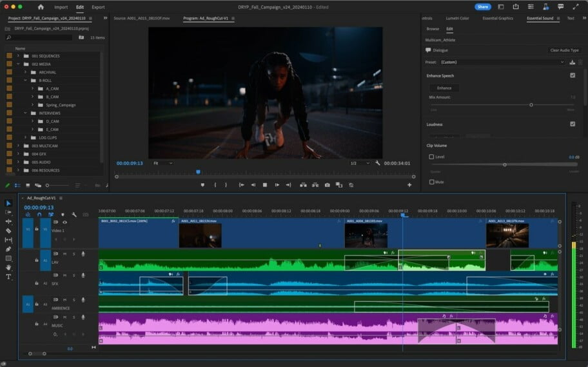Open the Fit zoom level dropdown
588x367 pixels.
(162, 163)
